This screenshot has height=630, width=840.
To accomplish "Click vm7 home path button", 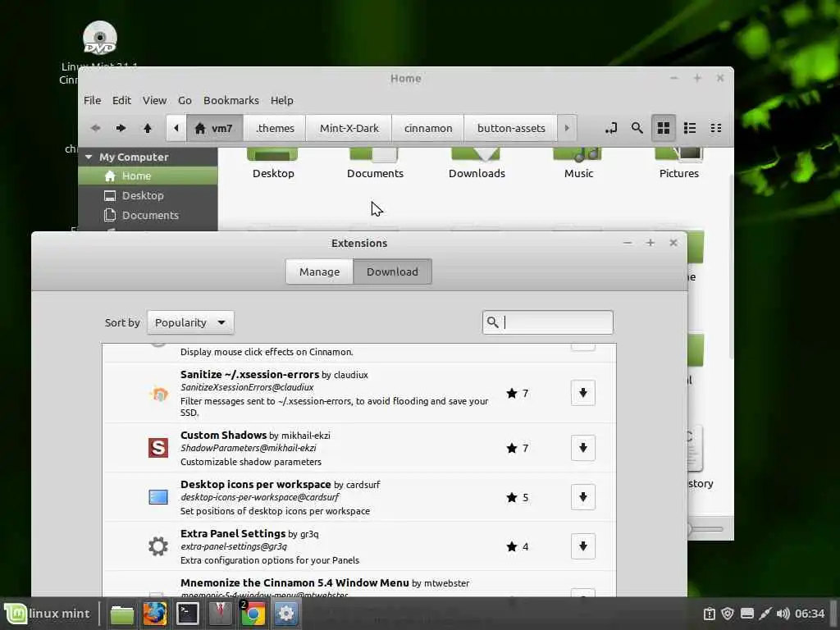I will [x=214, y=128].
